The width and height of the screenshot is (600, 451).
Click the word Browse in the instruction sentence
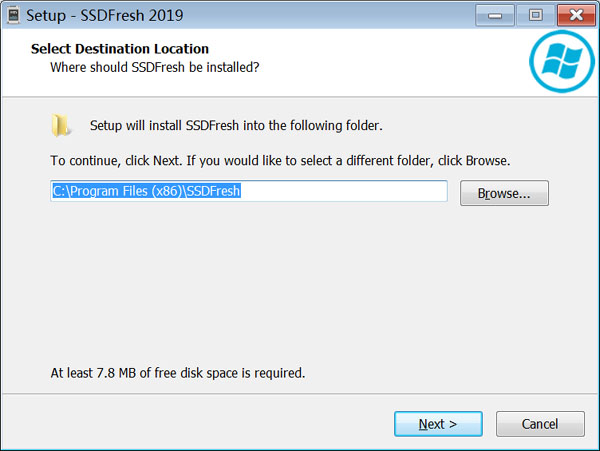486,161
